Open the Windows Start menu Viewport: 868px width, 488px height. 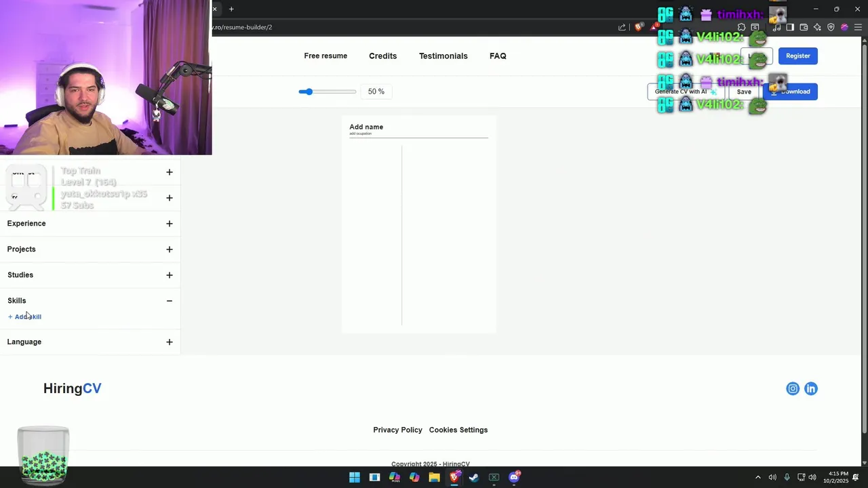click(355, 477)
